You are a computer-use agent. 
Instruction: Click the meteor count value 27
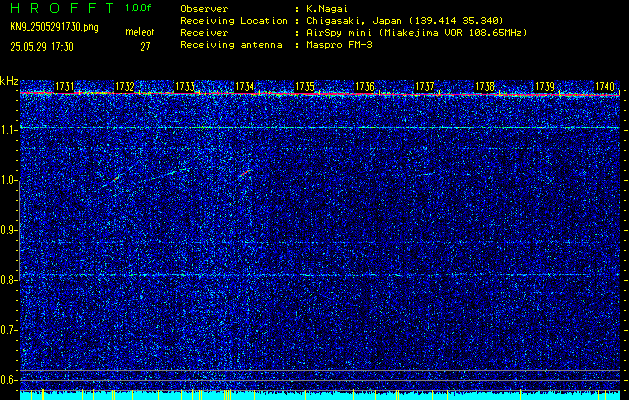coord(145,47)
